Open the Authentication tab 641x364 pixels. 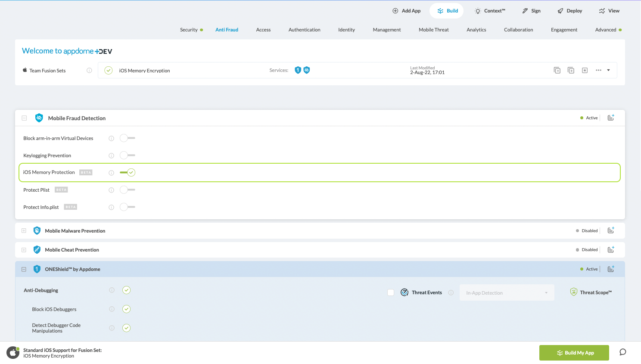[304, 30]
